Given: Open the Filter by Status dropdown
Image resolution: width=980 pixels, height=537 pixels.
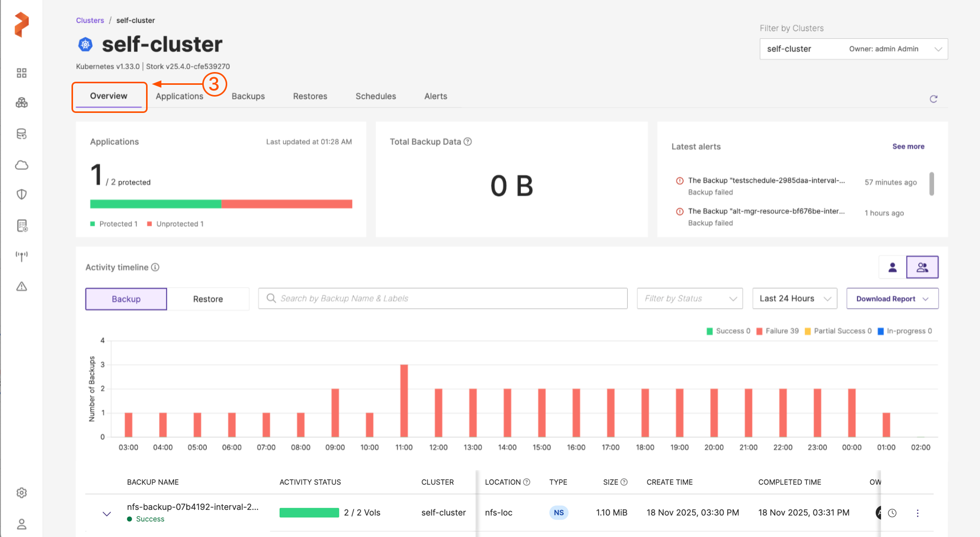Looking at the screenshot, I should pyautogui.click(x=689, y=298).
